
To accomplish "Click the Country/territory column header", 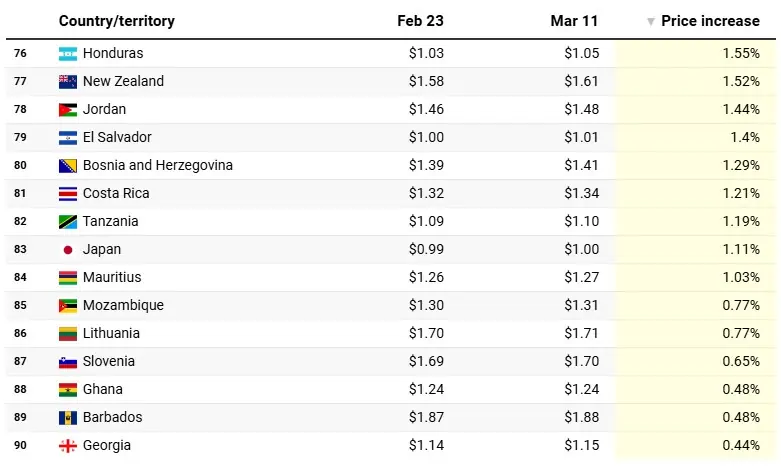I will point(116,21).
